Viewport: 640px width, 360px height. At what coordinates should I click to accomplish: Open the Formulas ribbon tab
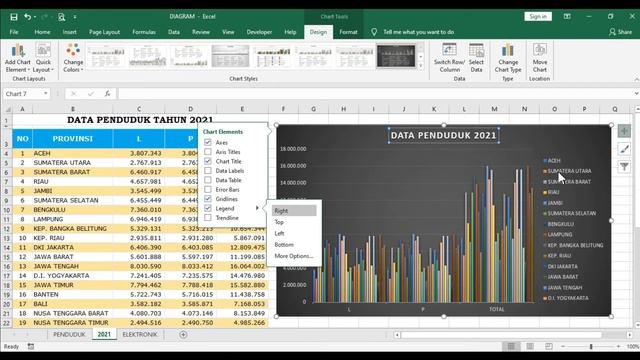pyautogui.click(x=144, y=32)
